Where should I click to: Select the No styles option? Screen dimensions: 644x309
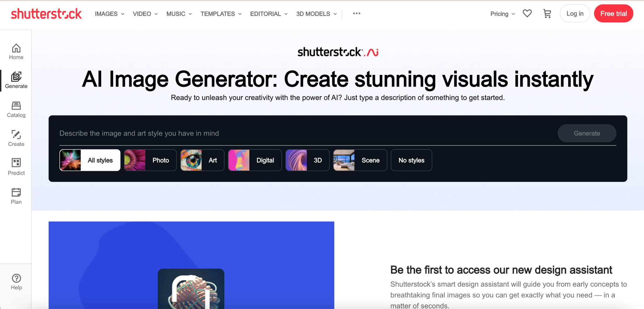coord(411,160)
